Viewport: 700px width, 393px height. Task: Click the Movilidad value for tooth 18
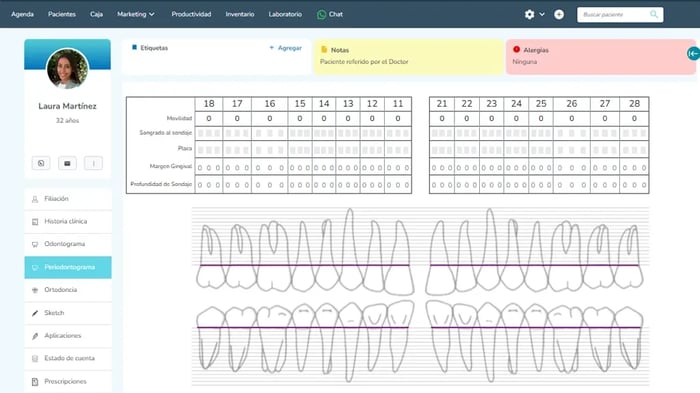209,119
